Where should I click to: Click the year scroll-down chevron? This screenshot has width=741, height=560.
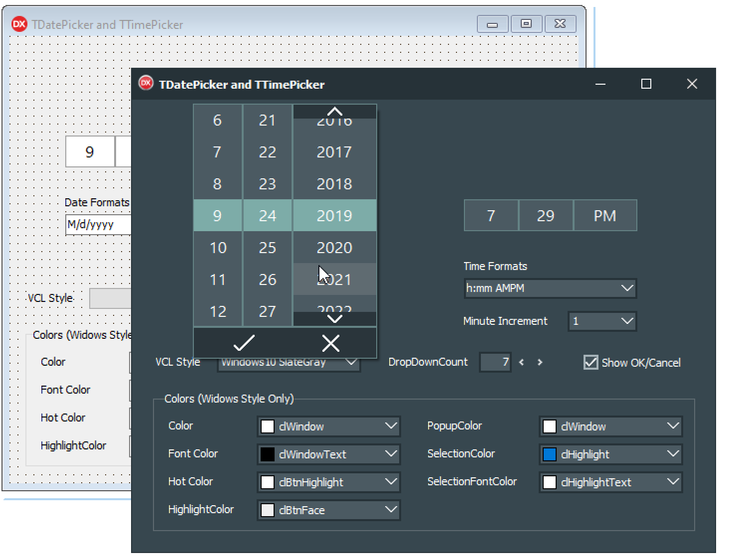(x=335, y=318)
